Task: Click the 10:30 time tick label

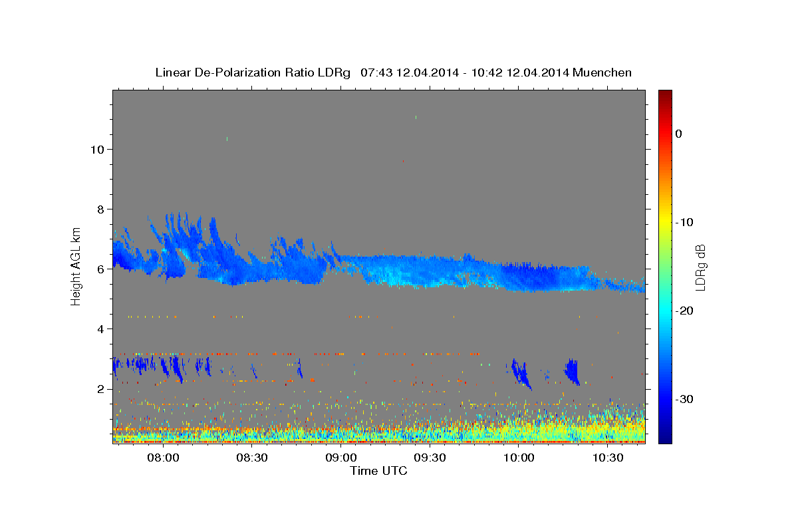Action: click(x=607, y=458)
